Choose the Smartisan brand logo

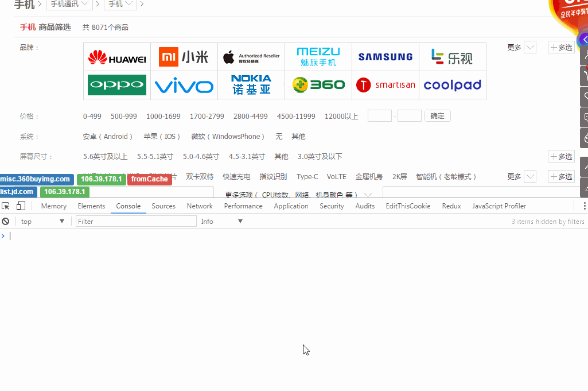click(x=385, y=85)
